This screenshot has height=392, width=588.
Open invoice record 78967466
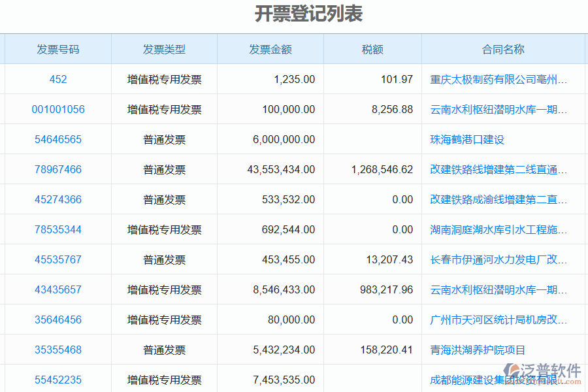click(58, 169)
